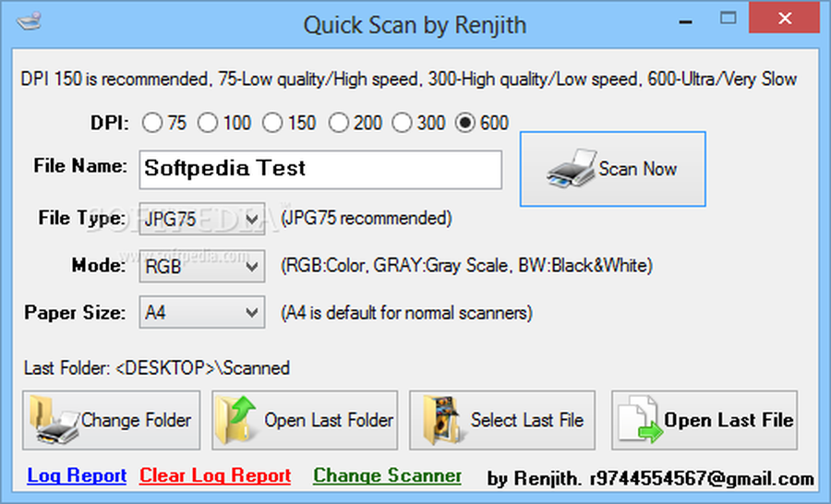Click the Clear Log Report link
This screenshot has height=504, width=831.
pyautogui.click(x=215, y=475)
